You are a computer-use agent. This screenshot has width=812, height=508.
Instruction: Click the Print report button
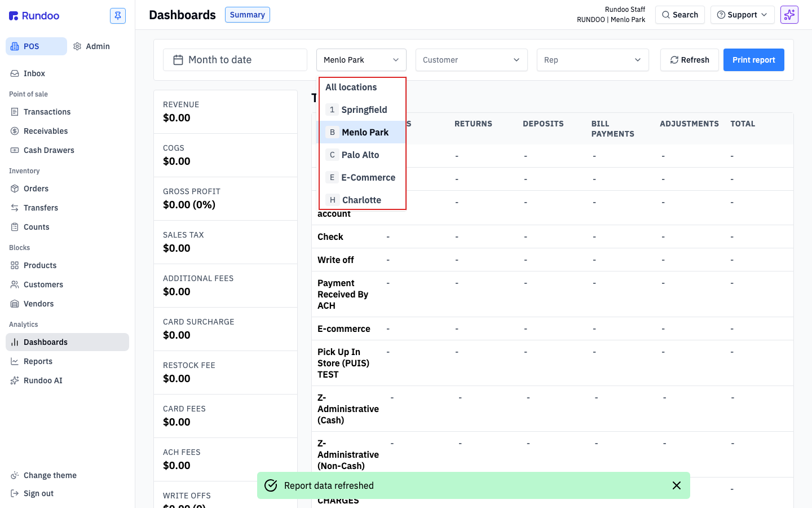point(754,60)
